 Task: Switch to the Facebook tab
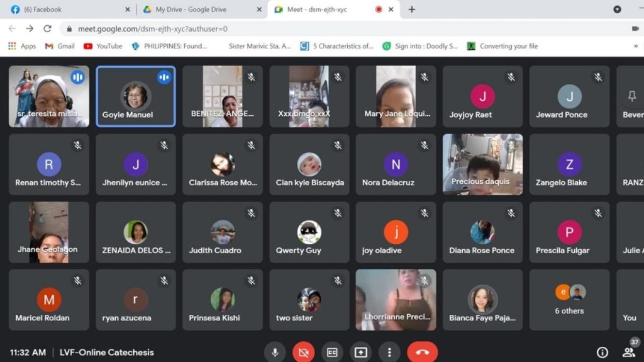click(x=69, y=9)
